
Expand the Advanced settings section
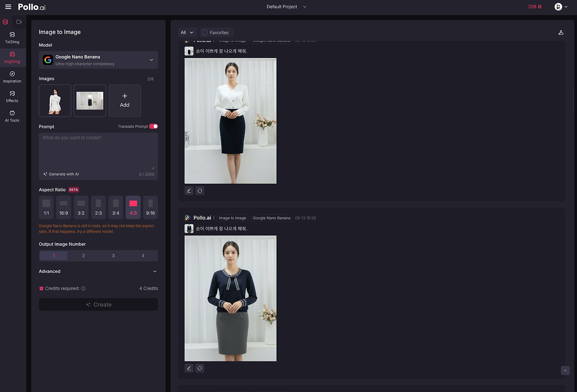[98, 271]
